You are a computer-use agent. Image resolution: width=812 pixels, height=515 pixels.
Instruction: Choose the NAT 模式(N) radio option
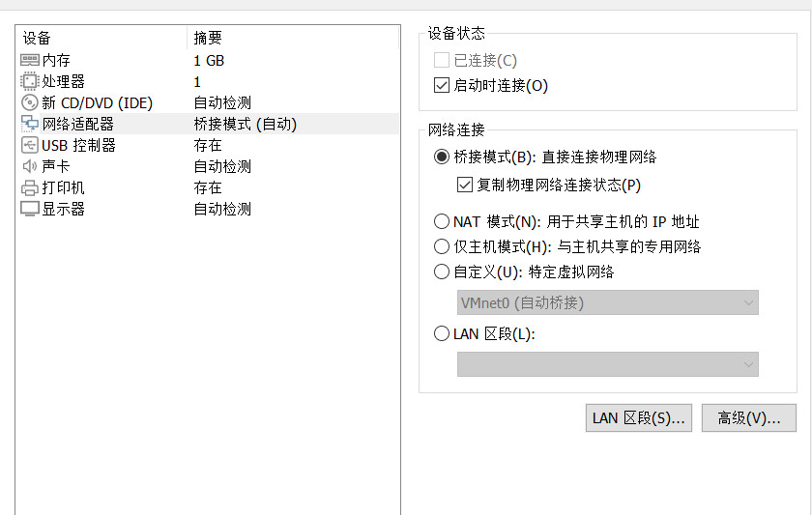[x=441, y=221]
